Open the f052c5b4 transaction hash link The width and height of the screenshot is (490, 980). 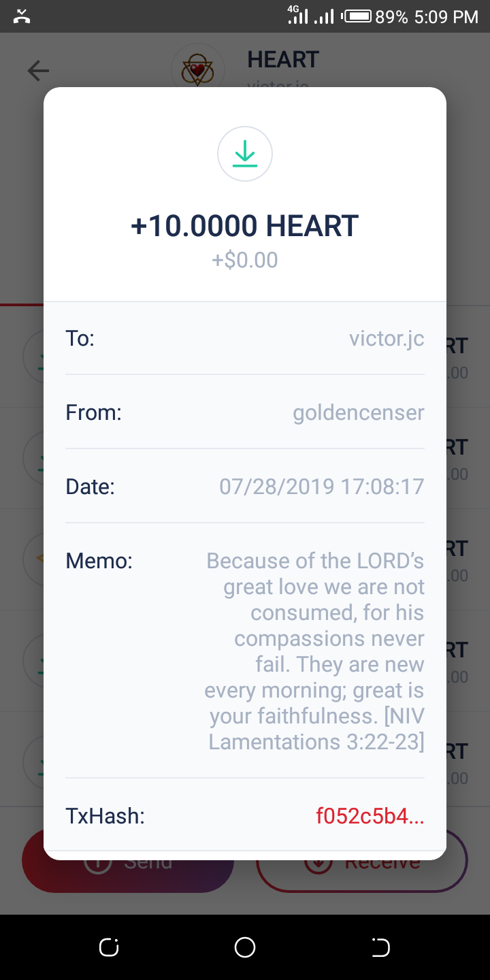point(370,815)
